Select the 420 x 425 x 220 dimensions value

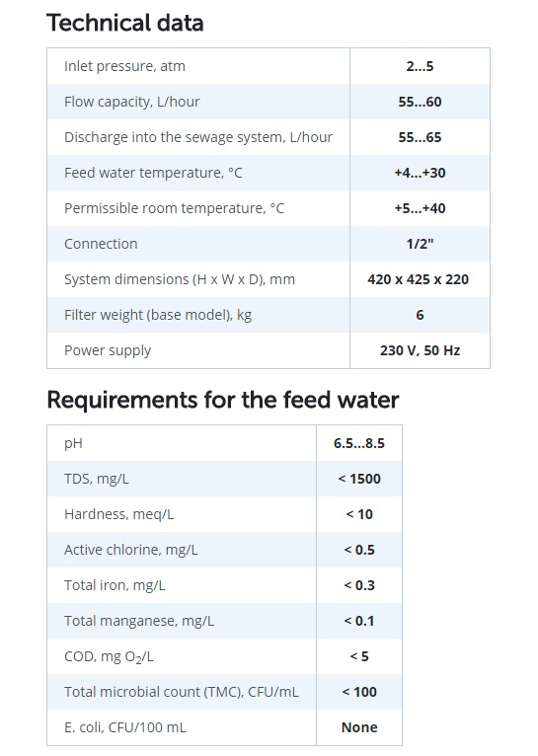418,279
